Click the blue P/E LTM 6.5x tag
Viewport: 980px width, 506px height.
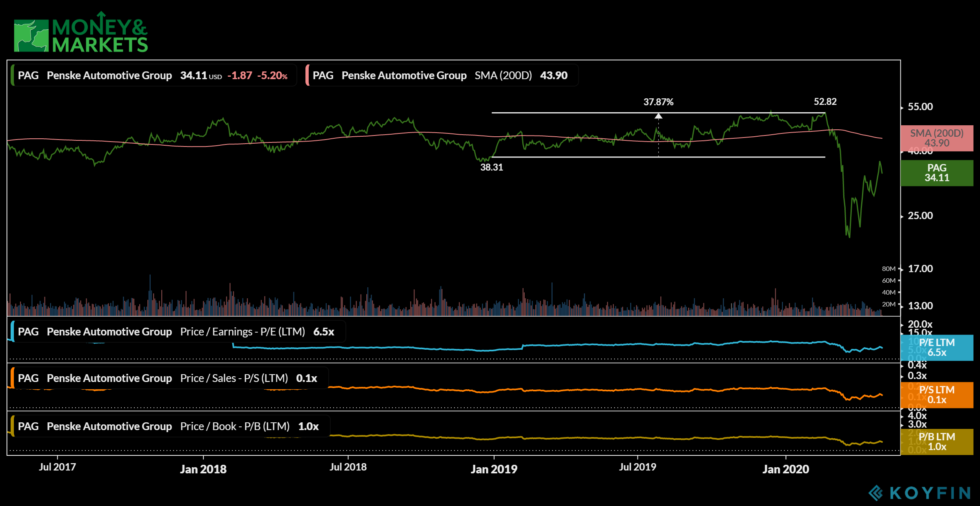coord(937,348)
